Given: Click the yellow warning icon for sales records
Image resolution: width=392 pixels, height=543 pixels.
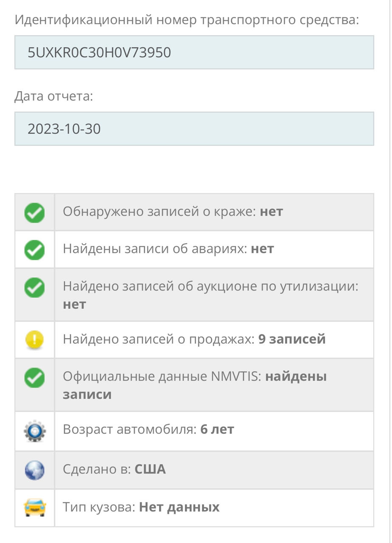Looking at the screenshot, I should (x=34, y=340).
